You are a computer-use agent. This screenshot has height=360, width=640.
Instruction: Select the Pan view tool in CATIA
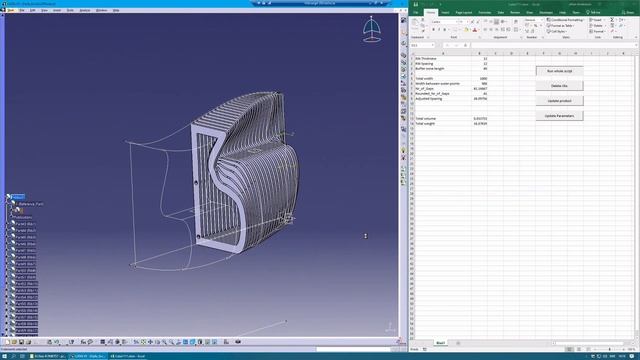pyautogui.click(x=151, y=342)
